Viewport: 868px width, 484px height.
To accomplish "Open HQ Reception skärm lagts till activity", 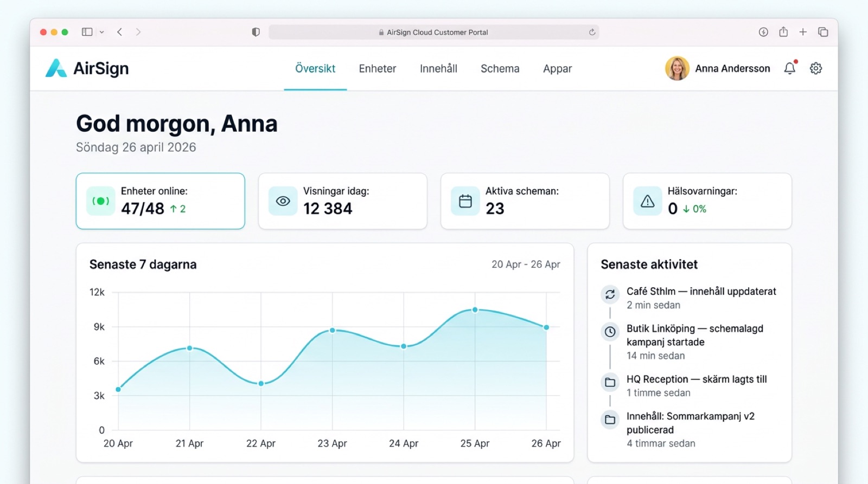I will click(x=690, y=386).
